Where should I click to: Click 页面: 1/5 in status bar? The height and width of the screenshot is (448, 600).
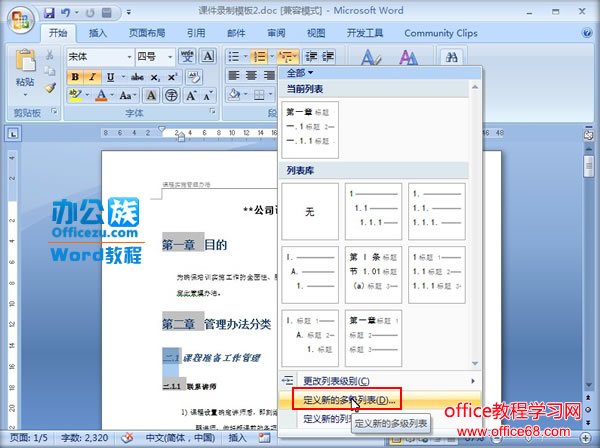click(29, 438)
